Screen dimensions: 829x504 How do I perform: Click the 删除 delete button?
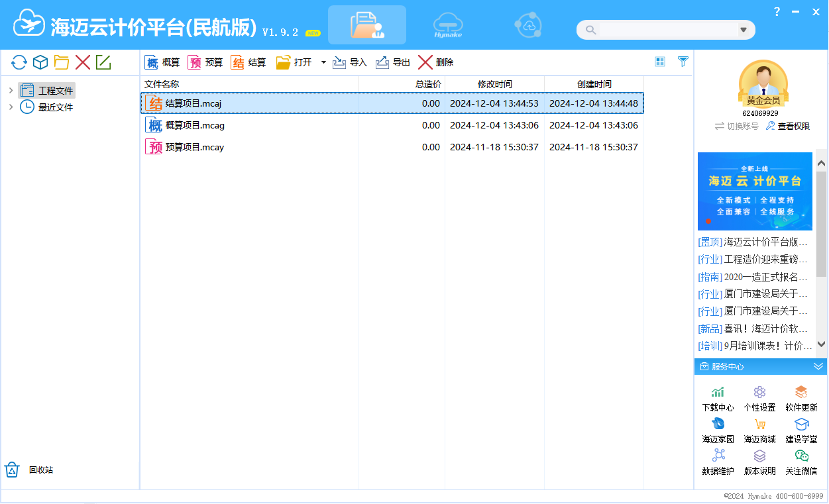coord(435,62)
